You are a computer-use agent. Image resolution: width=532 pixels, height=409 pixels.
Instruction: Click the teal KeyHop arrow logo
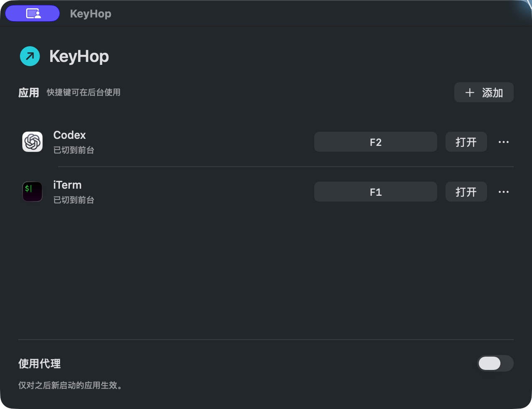30,56
